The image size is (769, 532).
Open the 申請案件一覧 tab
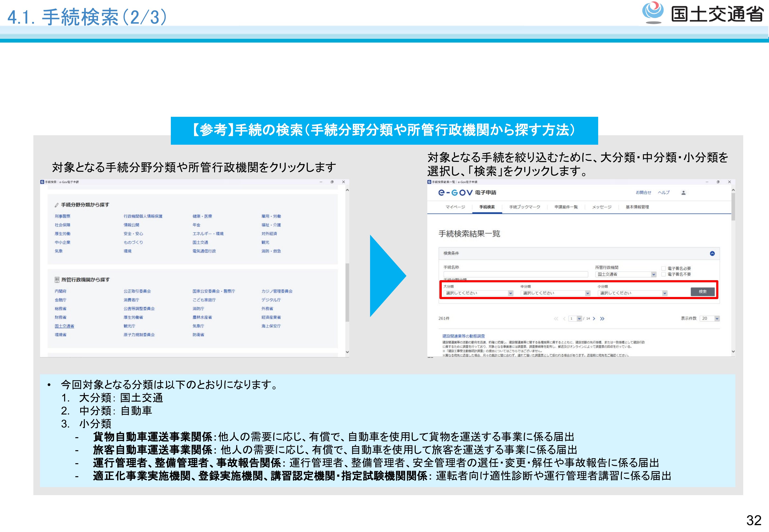pyautogui.click(x=566, y=207)
